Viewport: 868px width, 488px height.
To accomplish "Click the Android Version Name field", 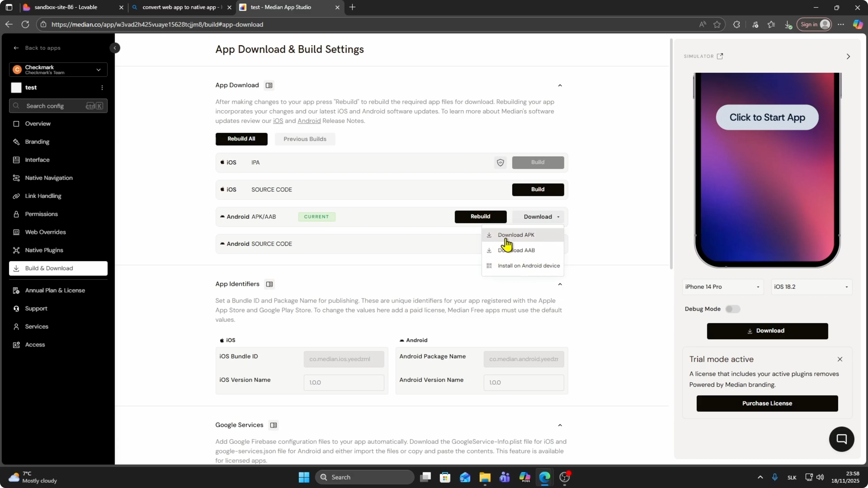I will 524,383.
